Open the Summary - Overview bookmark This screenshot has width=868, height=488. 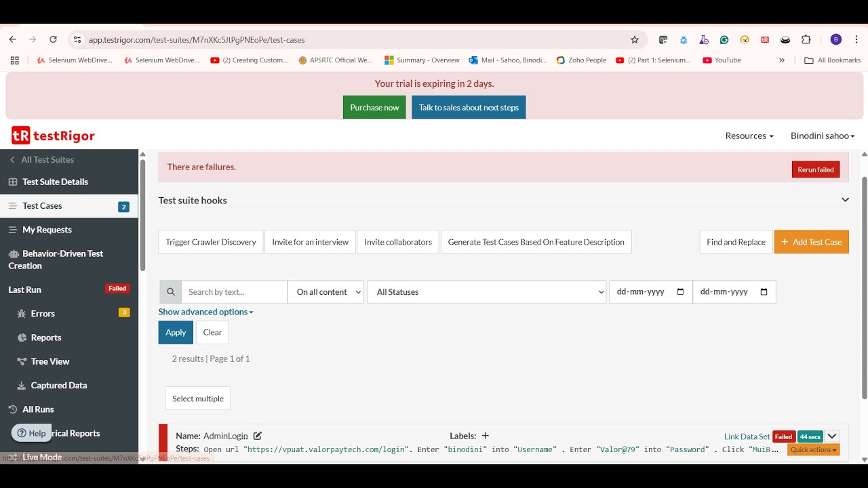point(422,60)
